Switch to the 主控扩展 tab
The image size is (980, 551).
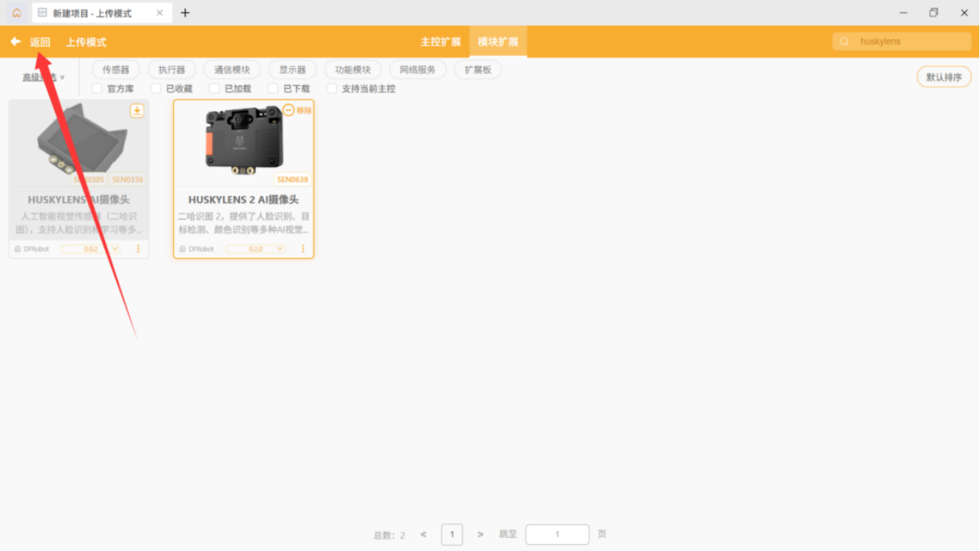(440, 42)
